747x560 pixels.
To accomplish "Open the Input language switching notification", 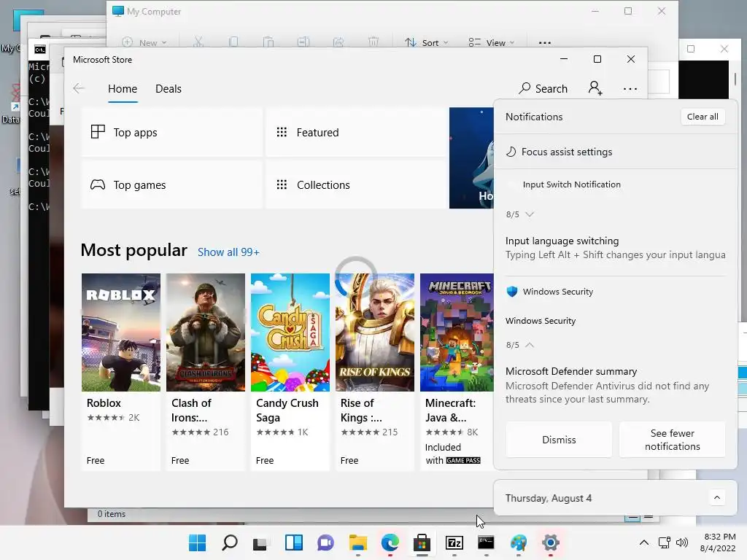I will (x=616, y=248).
